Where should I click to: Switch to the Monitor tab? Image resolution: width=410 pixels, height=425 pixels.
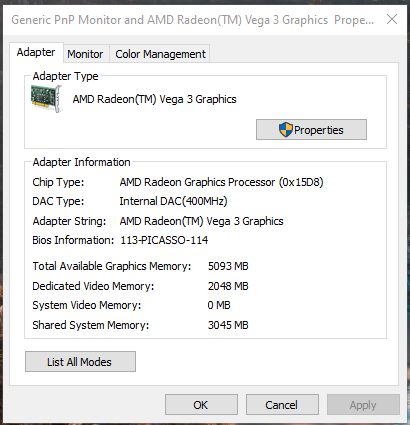click(x=85, y=54)
